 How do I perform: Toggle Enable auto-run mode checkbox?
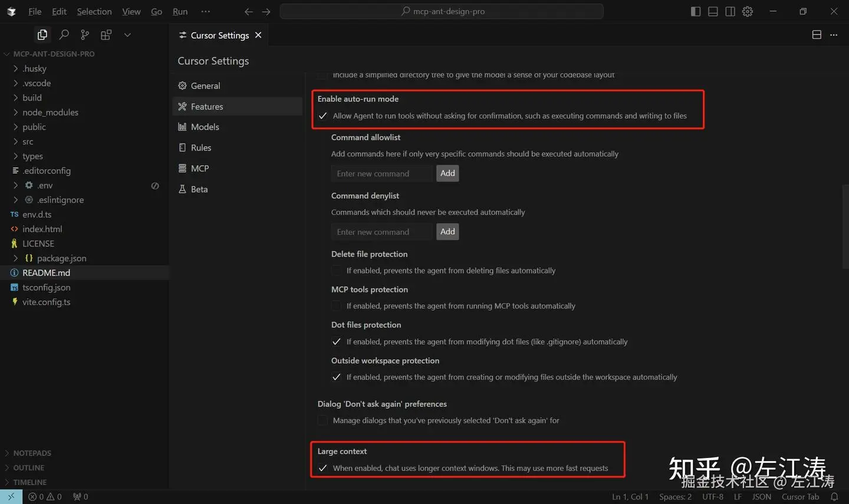[323, 116]
